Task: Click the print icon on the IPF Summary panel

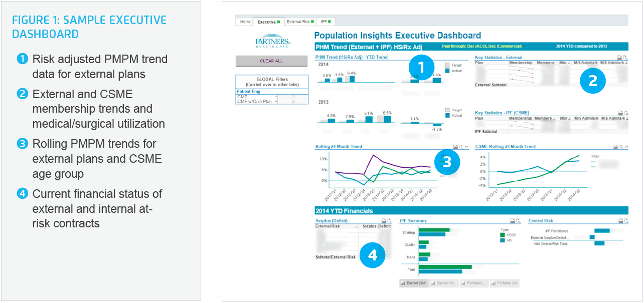Action: click(x=513, y=220)
